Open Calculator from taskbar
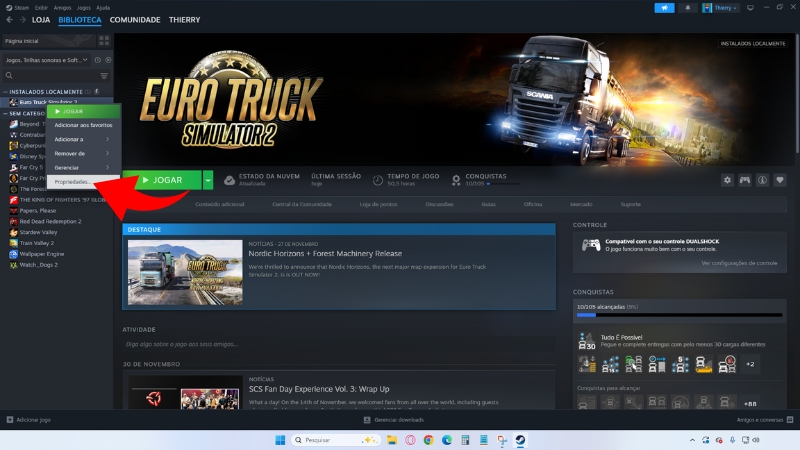Viewport: 800px width, 450px height. (x=465, y=440)
